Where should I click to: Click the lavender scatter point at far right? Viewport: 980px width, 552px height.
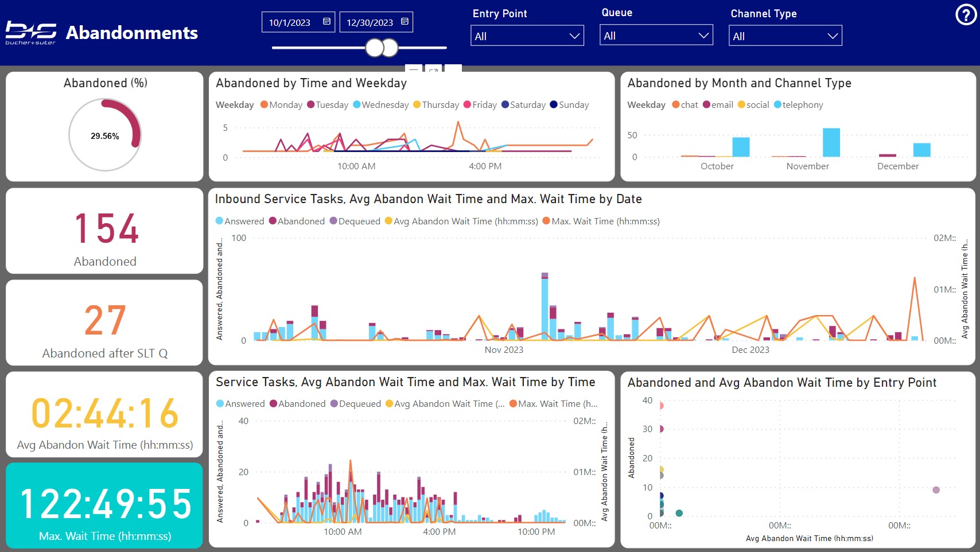pos(936,490)
